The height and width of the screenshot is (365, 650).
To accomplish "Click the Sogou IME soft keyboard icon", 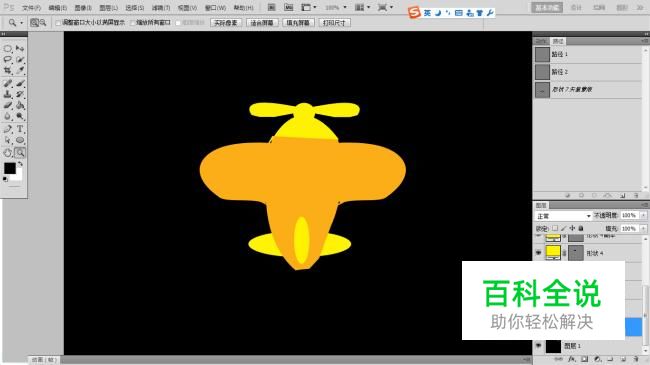I will pyautogui.click(x=459, y=13).
